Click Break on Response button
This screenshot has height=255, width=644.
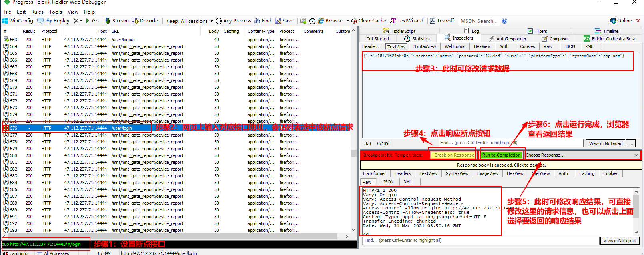[454, 155]
